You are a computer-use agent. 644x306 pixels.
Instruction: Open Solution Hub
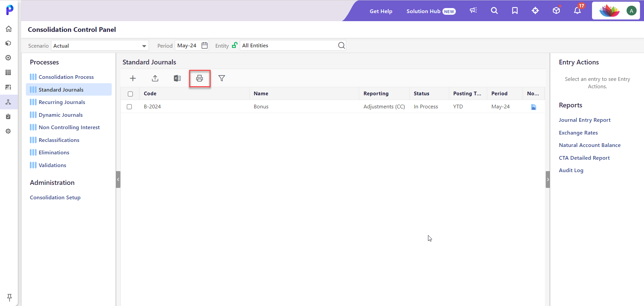[431, 11]
